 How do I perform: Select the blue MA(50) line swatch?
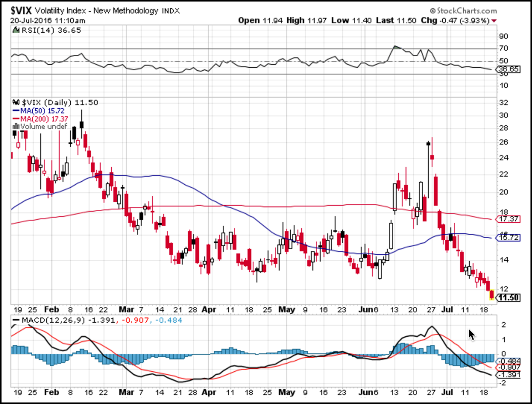(16, 111)
